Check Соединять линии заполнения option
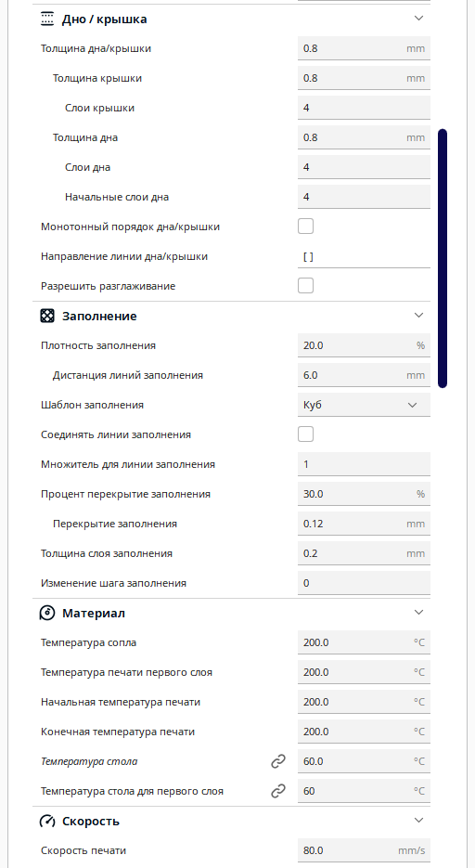This screenshot has width=475, height=868. 306,434
